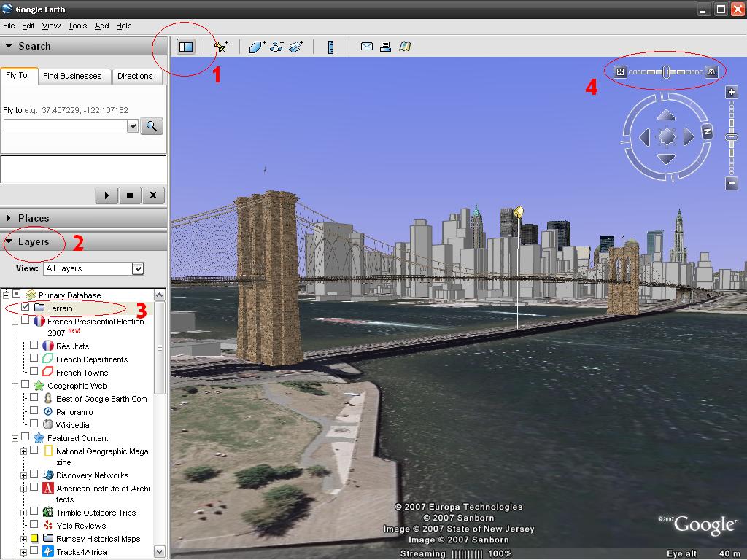The height and width of the screenshot is (560, 747).
Task: Click the Fly To search magnifier button
Action: pyautogui.click(x=152, y=126)
